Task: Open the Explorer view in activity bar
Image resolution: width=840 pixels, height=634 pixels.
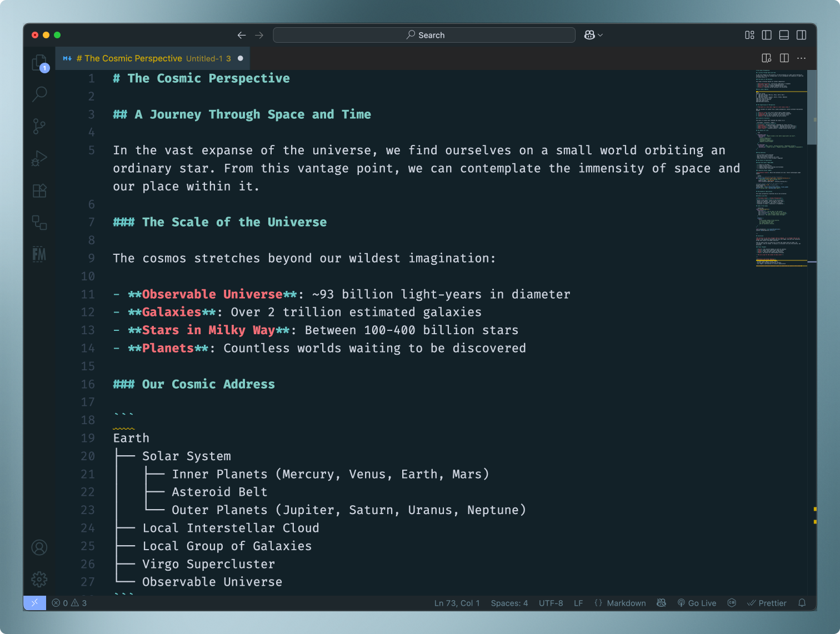Action: pos(39,62)
